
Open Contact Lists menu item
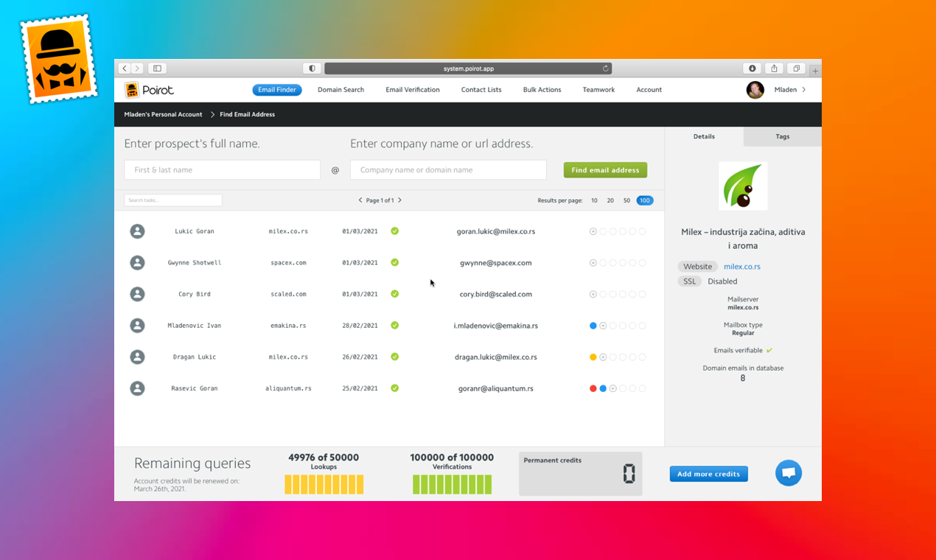tap(481, 90)
